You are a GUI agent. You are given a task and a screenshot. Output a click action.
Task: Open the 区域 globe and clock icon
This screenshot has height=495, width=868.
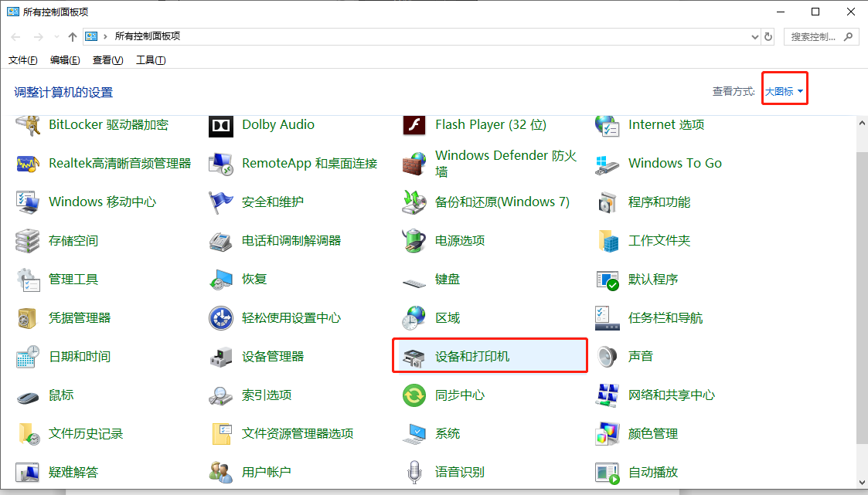[x=414, y=319]
